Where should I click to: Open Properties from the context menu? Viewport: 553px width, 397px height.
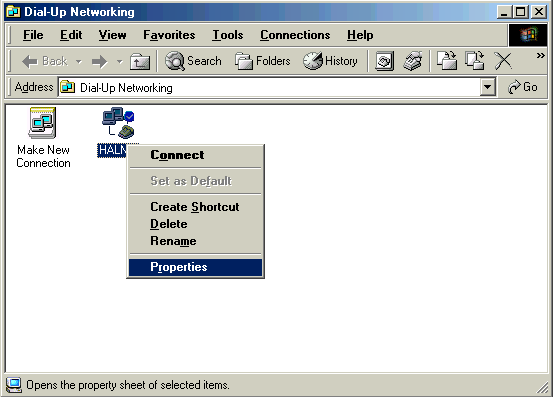coord(195,267)
